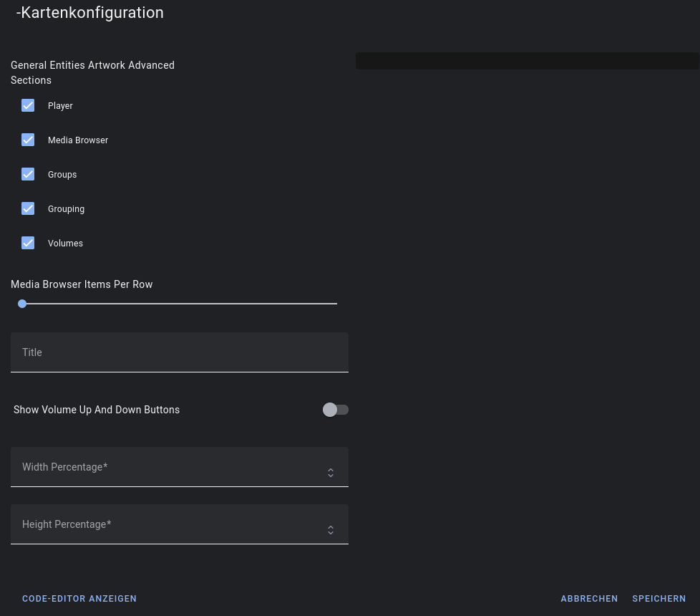Click the Width Percentage stepper arrows
This screenshot has width=700, height=616.
[x=331, y=473]
